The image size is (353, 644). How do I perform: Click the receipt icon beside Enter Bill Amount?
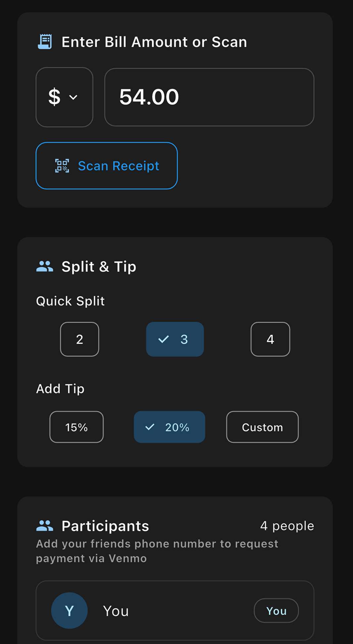point(45,42)
